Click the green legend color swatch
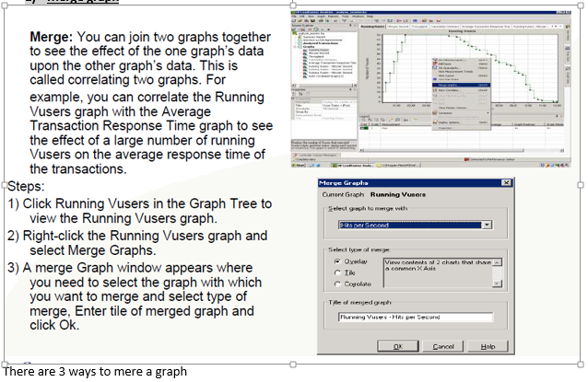 tap(364, 128)
